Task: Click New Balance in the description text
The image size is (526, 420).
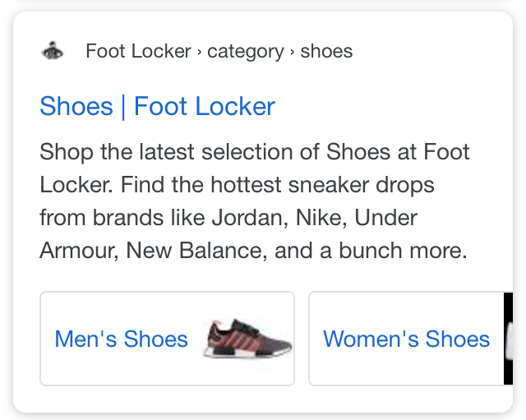Action: pyautogui.click(x=196, y=251)
